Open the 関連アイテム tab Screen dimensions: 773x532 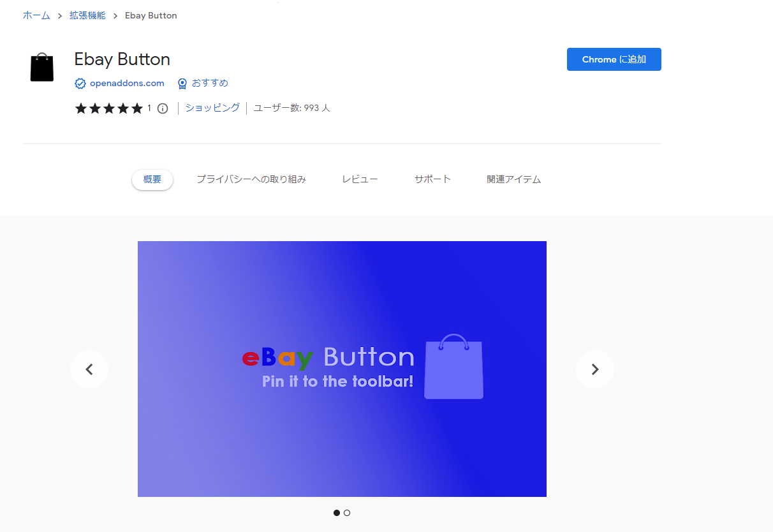513,180
